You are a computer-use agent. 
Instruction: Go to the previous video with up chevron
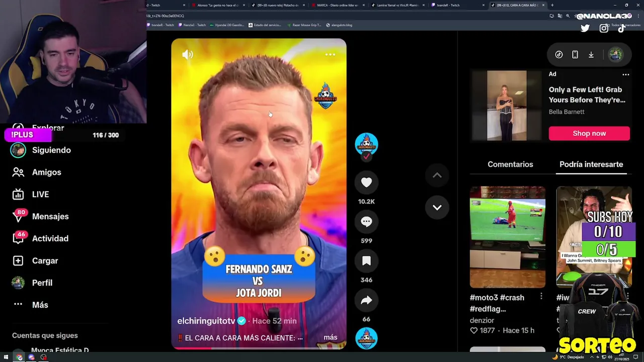[x=437, y=175]
